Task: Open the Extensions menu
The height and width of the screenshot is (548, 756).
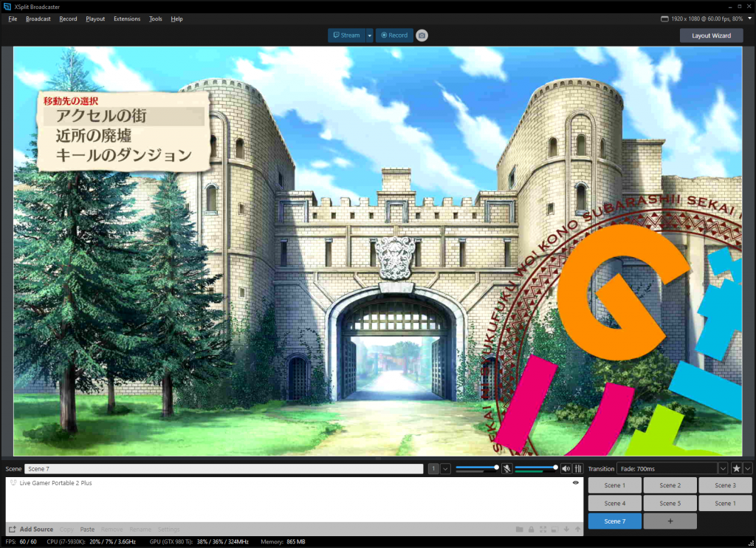Action: pyautogui.click(x=127, y=18)
